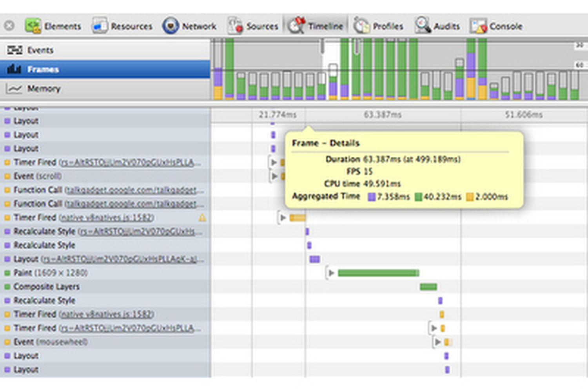Open the Elements panel icon
Viewport: 588px width, 391px height.
coord(33,26)
